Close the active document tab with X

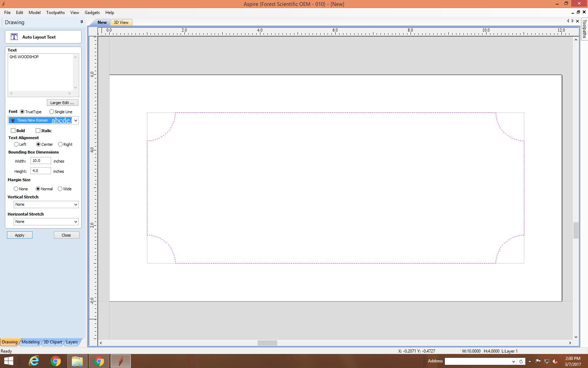577,21
